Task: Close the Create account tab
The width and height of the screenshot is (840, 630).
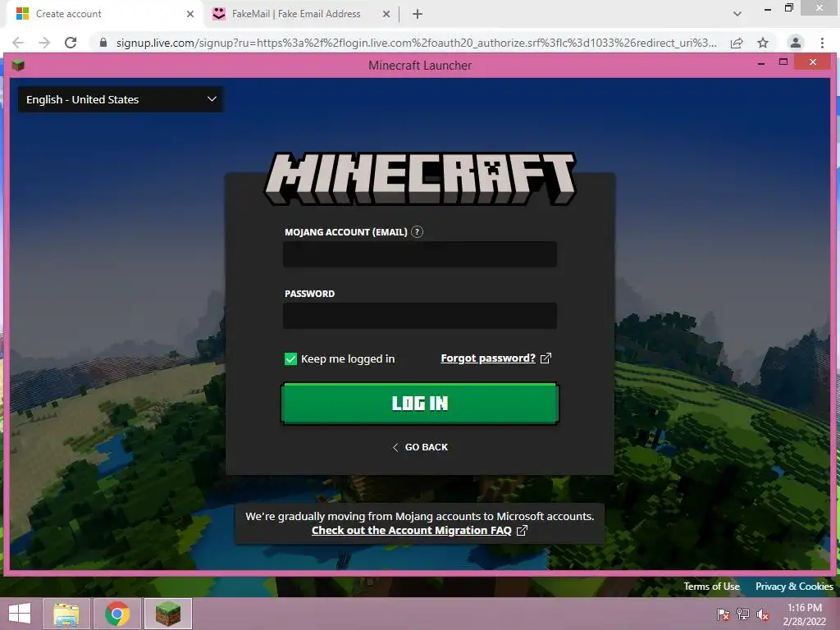Action: 190,14
